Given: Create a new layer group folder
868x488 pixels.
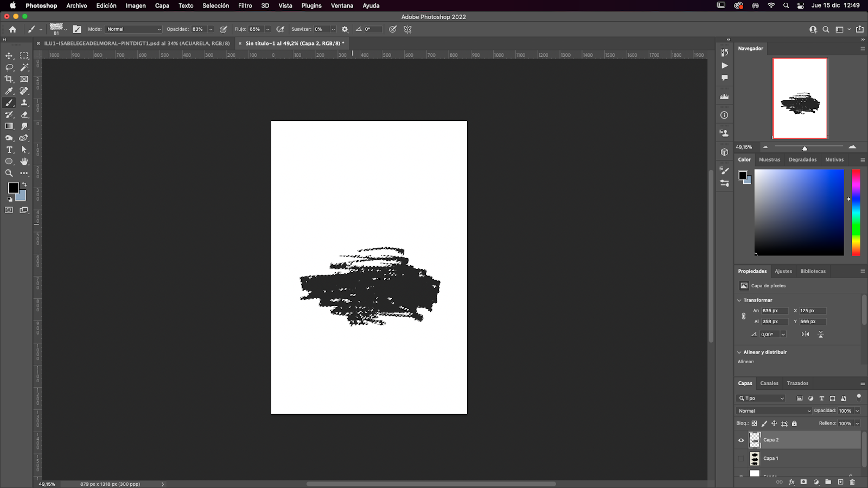Looking at the screenshot, I should 828,482.
